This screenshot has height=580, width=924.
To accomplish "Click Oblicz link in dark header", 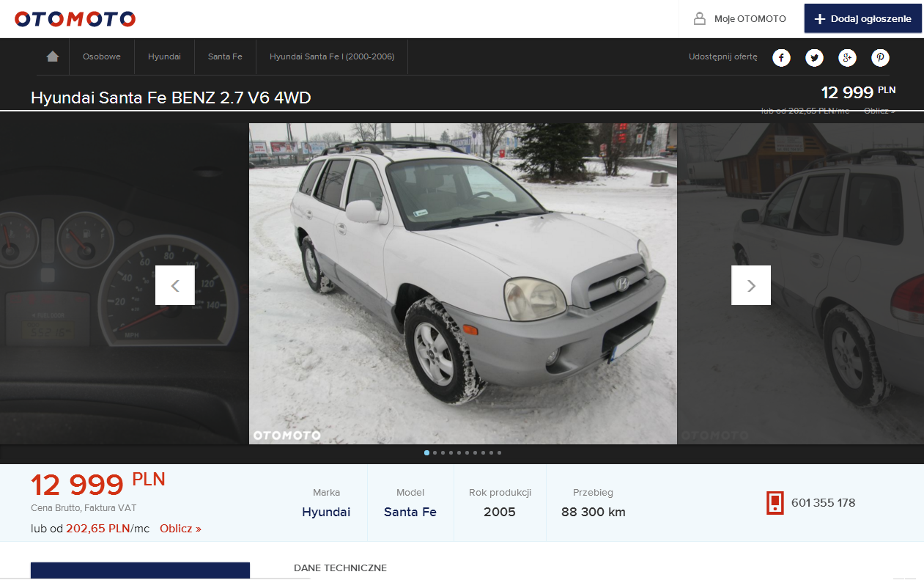I will pos(879,111).
